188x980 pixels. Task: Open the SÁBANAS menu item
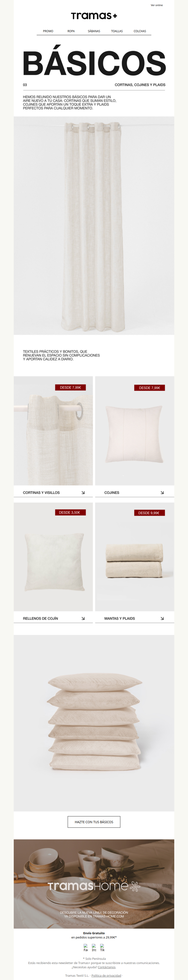[x=94, y=31]
